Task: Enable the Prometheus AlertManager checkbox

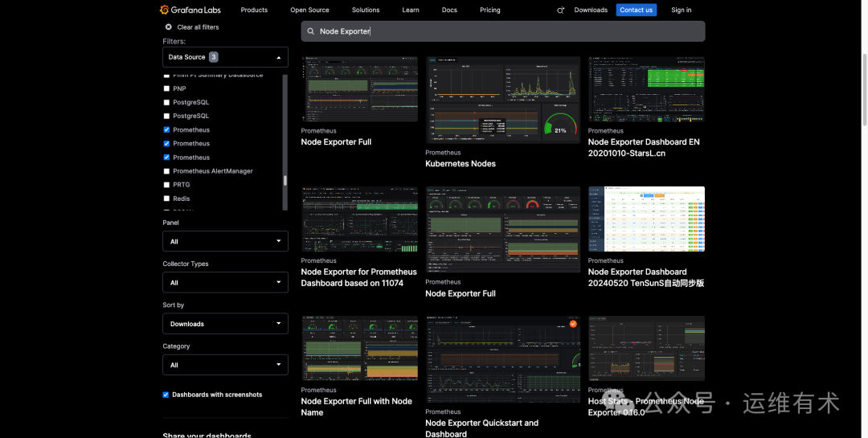Action: click(166, 171)
